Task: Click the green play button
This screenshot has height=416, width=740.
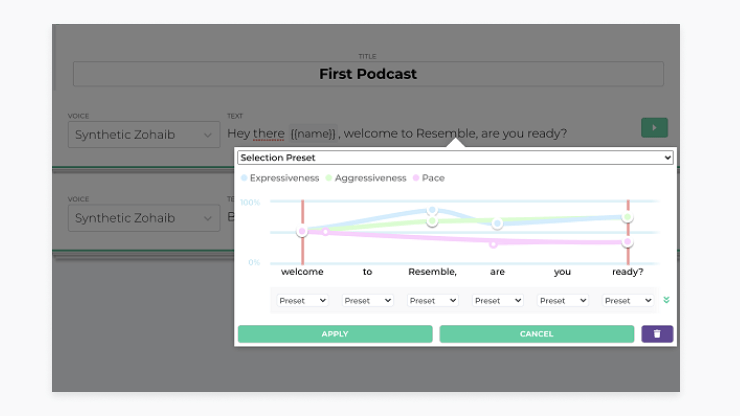Action: pyautogui.click(x=654, y=127)
